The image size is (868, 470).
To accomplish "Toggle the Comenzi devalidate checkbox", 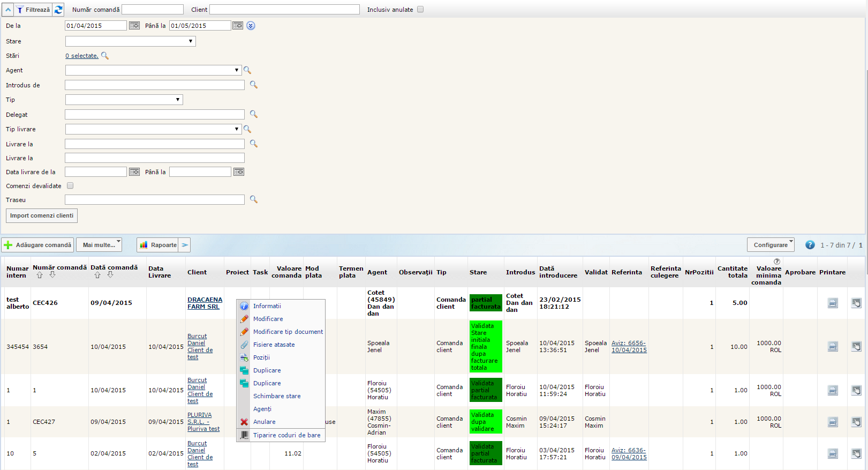I will coord(70,186).
